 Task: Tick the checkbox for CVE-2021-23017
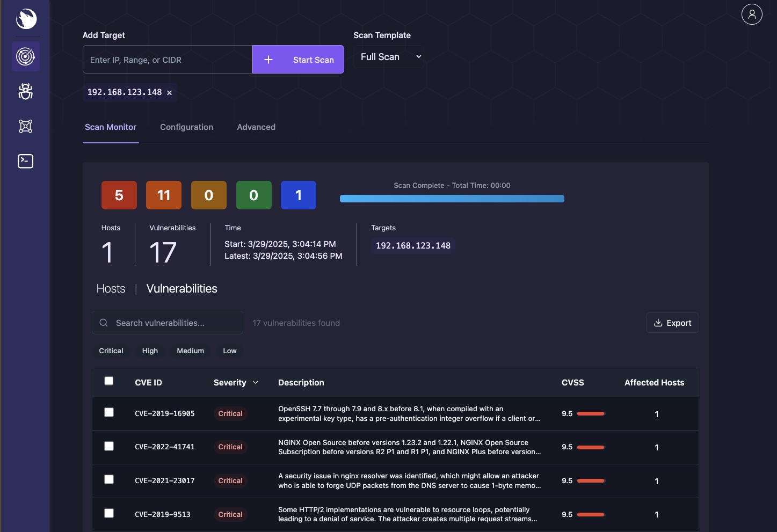click(x=109, y=479)
